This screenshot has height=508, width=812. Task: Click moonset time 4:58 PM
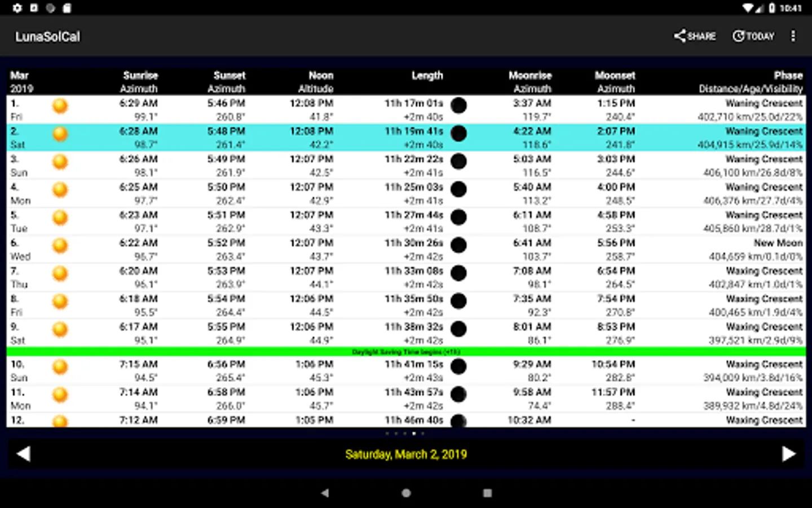[x=616, y=215]
